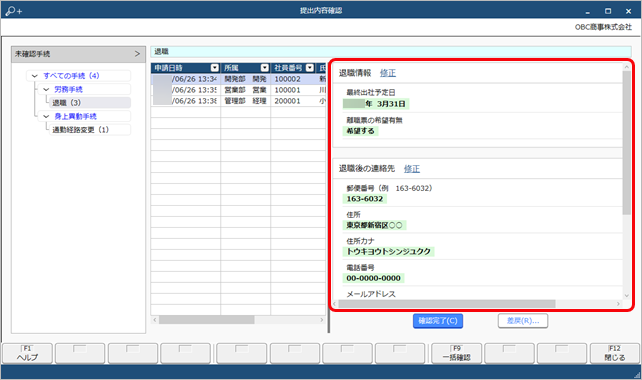Screen dimensions: 642x380
Task: Click the 申請日時 column header
Action: pos(186,68)
